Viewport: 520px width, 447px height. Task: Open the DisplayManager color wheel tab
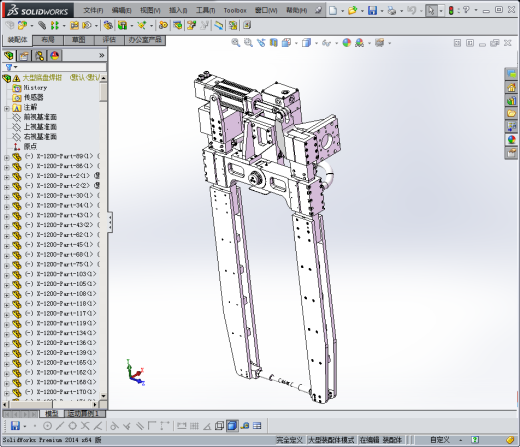55,55
